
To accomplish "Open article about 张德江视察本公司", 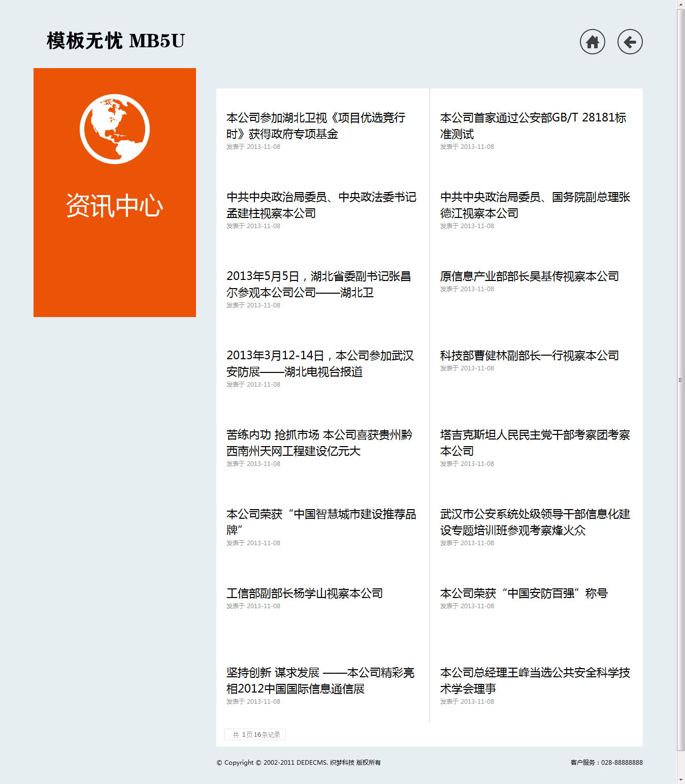I will point(535,205).
